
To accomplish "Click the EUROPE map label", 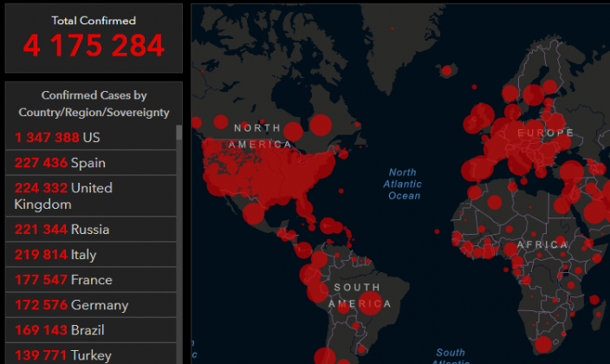I will tap(545, 133).
